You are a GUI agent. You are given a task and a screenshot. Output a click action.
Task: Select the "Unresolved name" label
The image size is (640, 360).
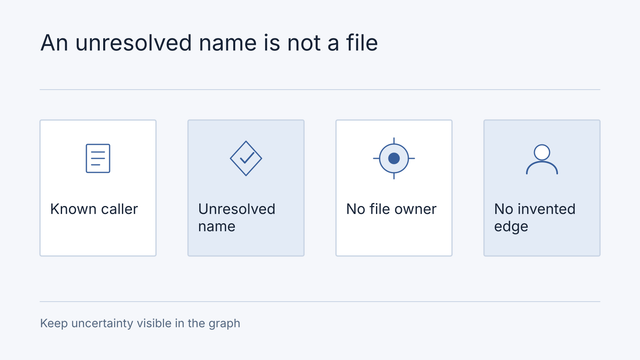(x=237, y=218)
